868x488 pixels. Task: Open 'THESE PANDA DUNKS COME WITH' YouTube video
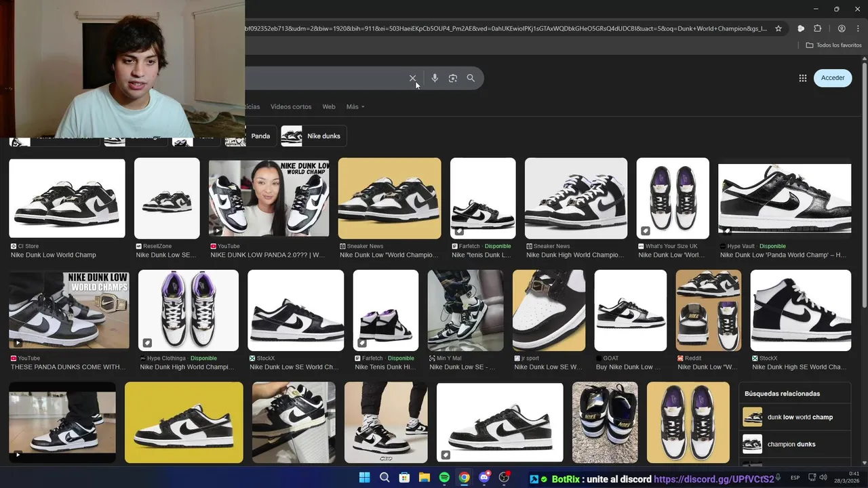coord(69,310)
